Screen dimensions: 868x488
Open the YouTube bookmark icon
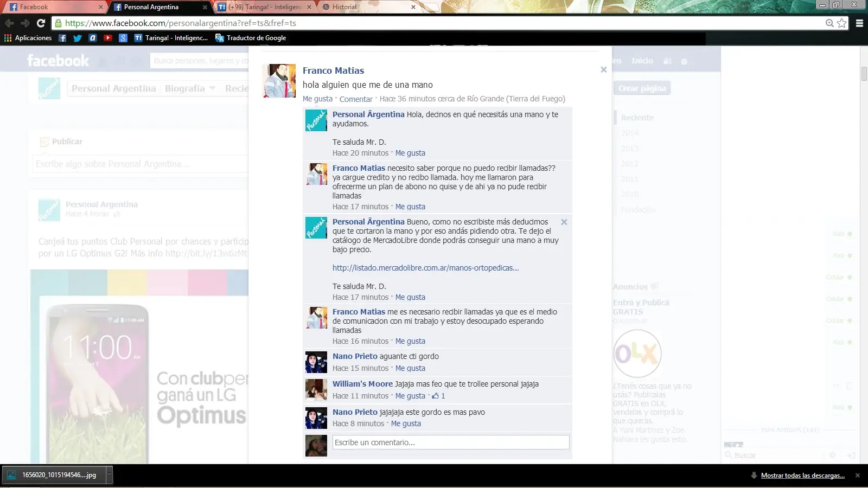108,38
